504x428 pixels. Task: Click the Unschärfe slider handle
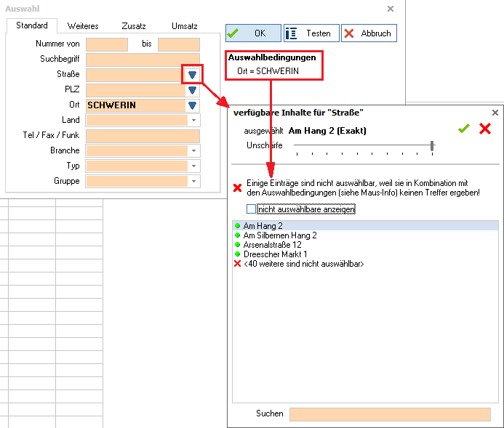click(x=432, y=146)
